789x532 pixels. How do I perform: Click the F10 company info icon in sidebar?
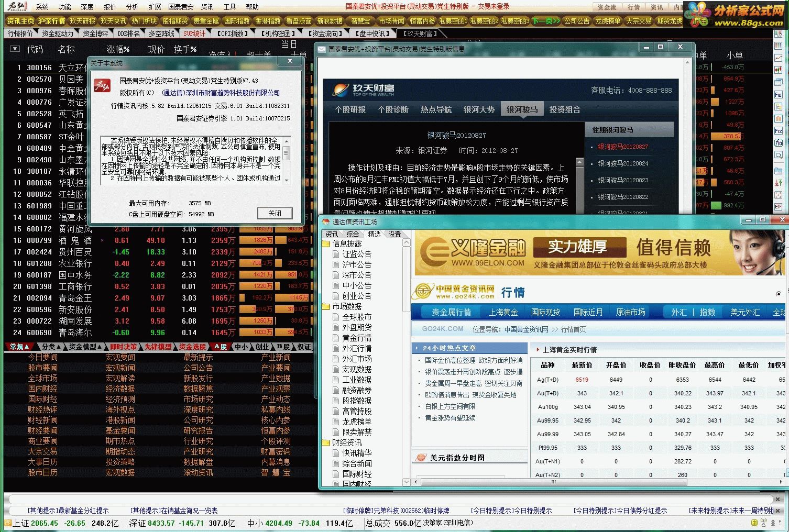pyautogui.click(x=778, y=94)
